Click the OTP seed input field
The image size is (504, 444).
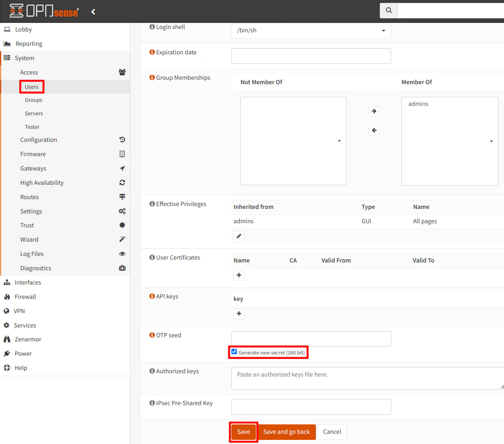point(311,339)
